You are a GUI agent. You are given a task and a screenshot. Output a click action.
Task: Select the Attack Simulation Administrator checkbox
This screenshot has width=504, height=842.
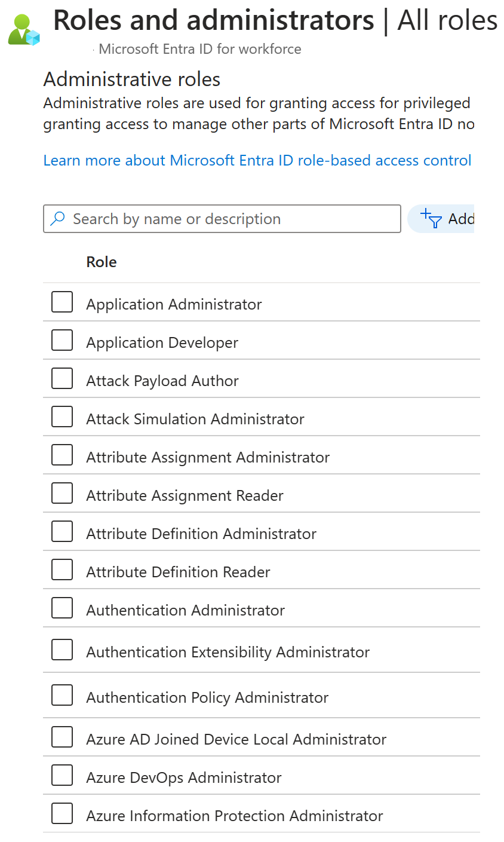pyautogui.click(x=62, y=417)
